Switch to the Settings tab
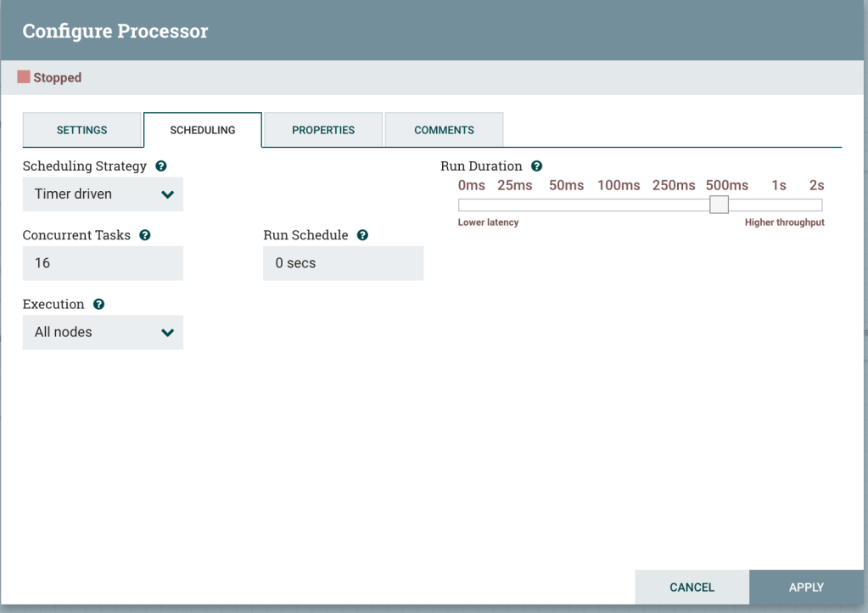Screen dimensions: 868x613 point(81,130)
